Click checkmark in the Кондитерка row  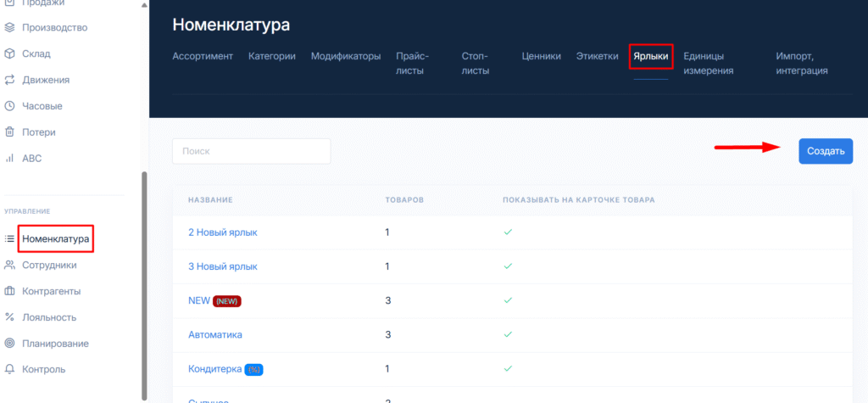[x=508, y=368]
